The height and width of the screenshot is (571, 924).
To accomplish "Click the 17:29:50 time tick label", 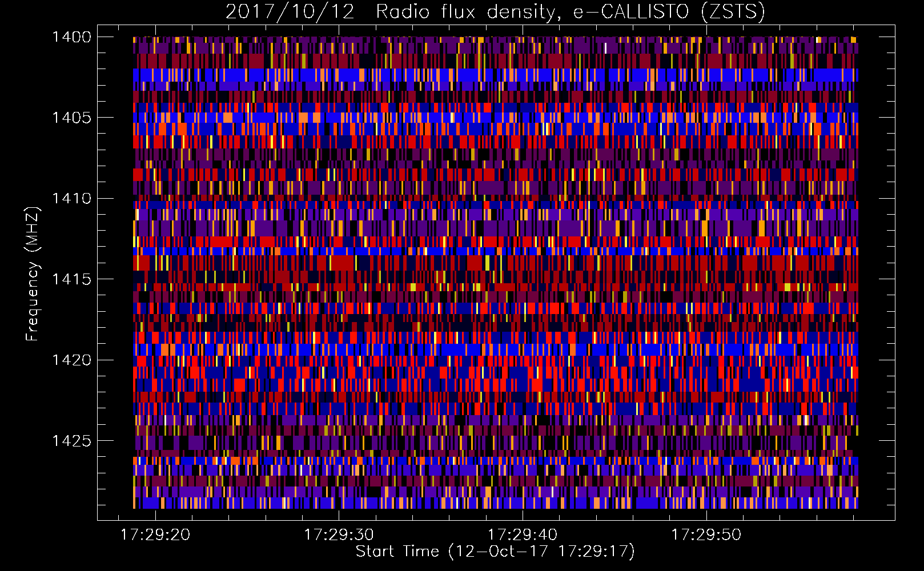I will coord(706,535).
